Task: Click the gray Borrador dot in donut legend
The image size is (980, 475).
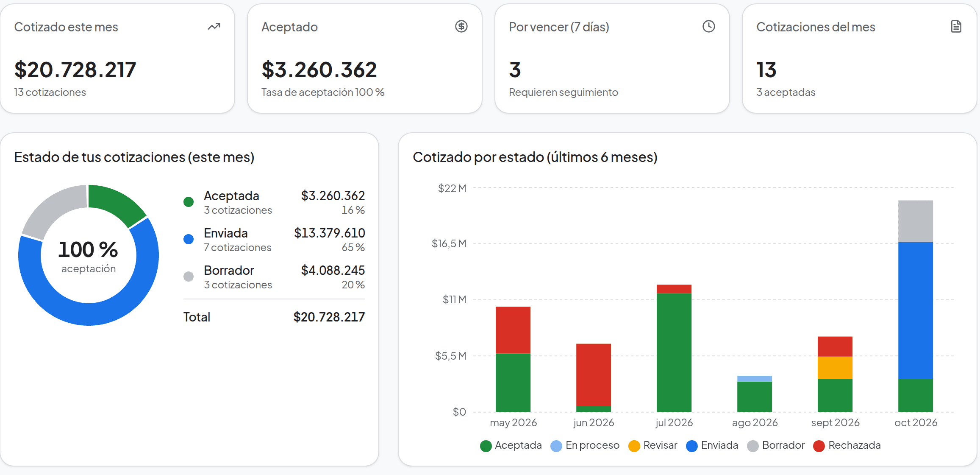Action: 189,277
